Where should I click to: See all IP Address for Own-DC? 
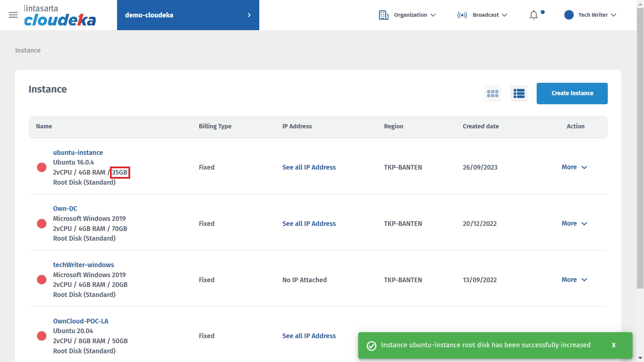pyautogui.click(x=309, y=224)
